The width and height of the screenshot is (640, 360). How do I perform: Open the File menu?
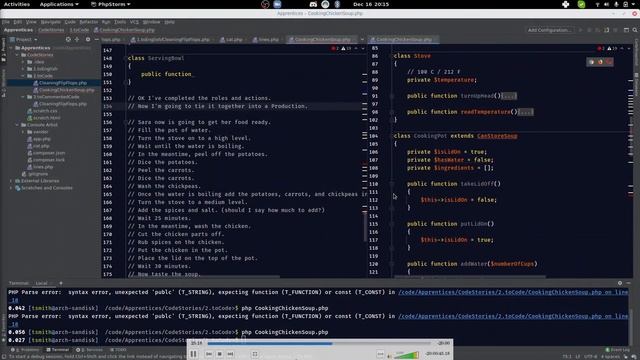pyautogui.click(x=6, y=22)
